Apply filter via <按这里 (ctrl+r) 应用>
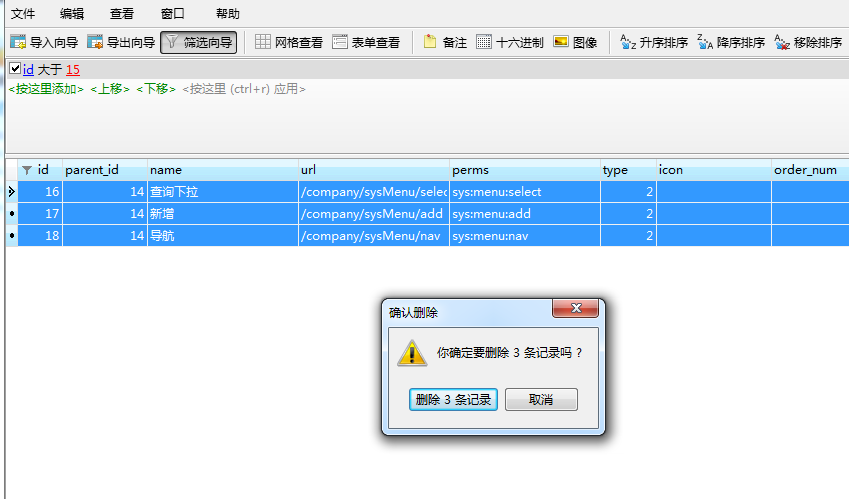849x499 pixels. click(244, 89)
